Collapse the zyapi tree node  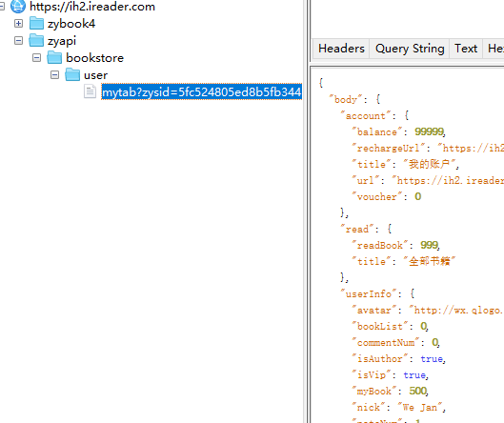tap(19, 41)
